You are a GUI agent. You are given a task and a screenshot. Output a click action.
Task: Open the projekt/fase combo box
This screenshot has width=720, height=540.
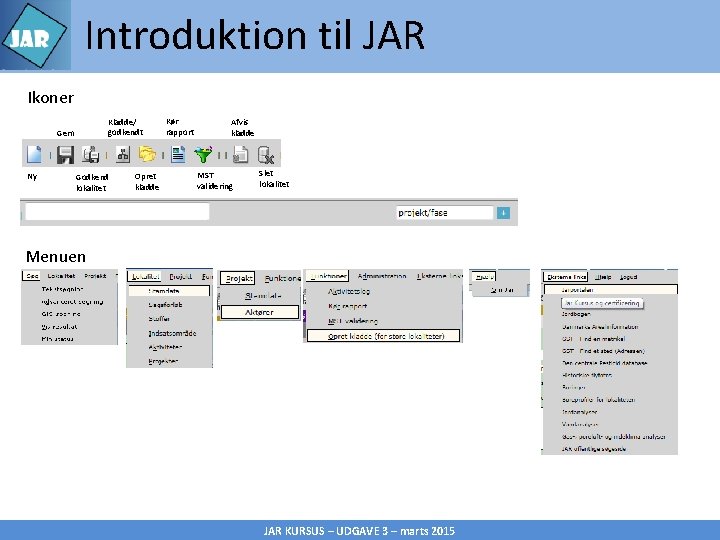[x=444, y=213]
